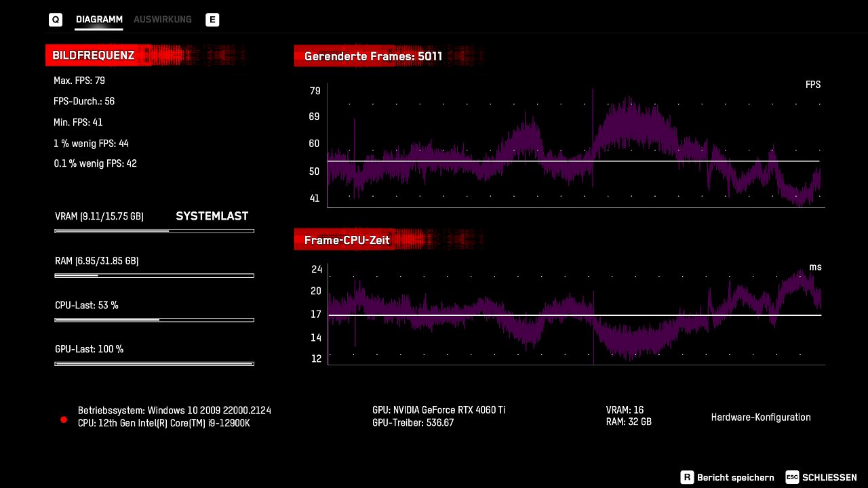Screen dimensions: 868x488
Task: Click the CPU i9-12900K line
Action: point(163,424)
